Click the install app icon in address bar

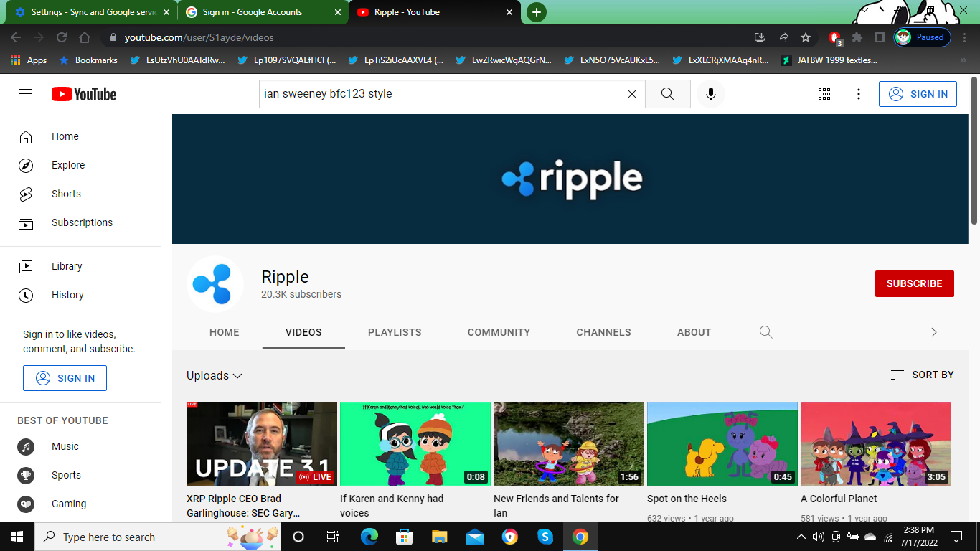(760, 37)
